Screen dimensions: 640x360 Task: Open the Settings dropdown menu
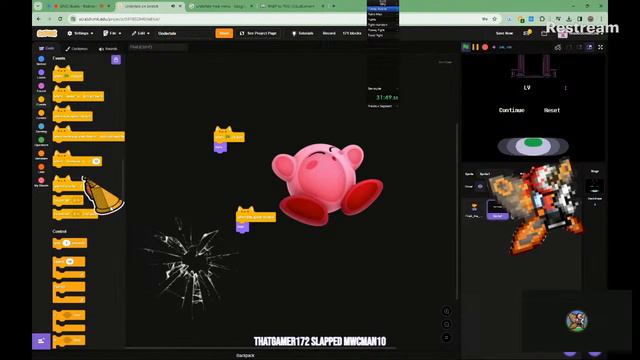point(80,33)
